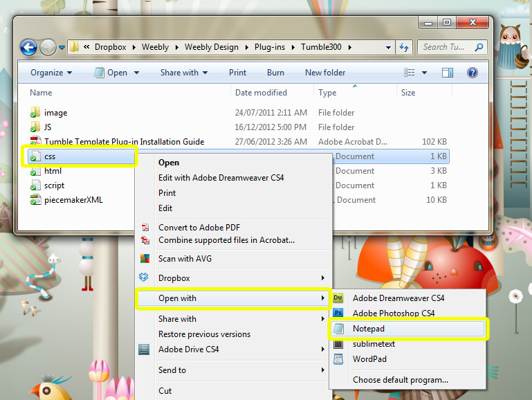The image size is (532, 400).
Task: Create a New folder
Action: (325, 73)
